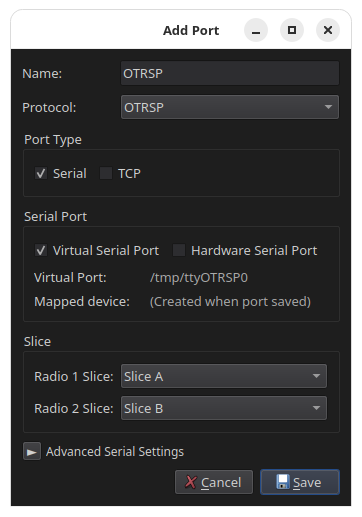This screenshot has width=362, height=517.
Task: Open the Radio 2 Slice dropdown
Action: point(224,408)
